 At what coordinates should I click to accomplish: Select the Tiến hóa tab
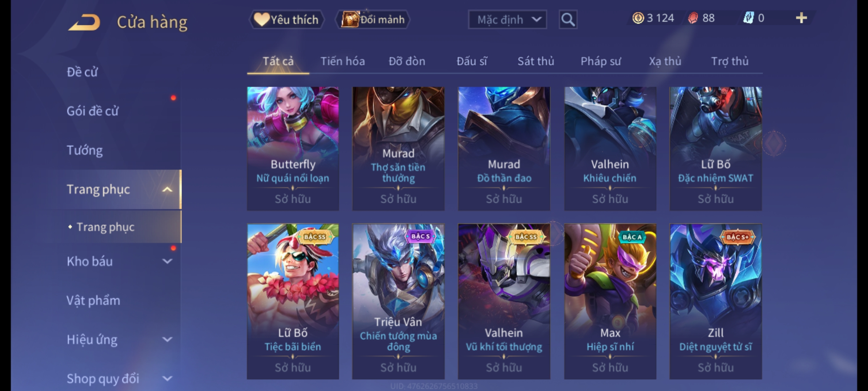click(x=342, y=61)
